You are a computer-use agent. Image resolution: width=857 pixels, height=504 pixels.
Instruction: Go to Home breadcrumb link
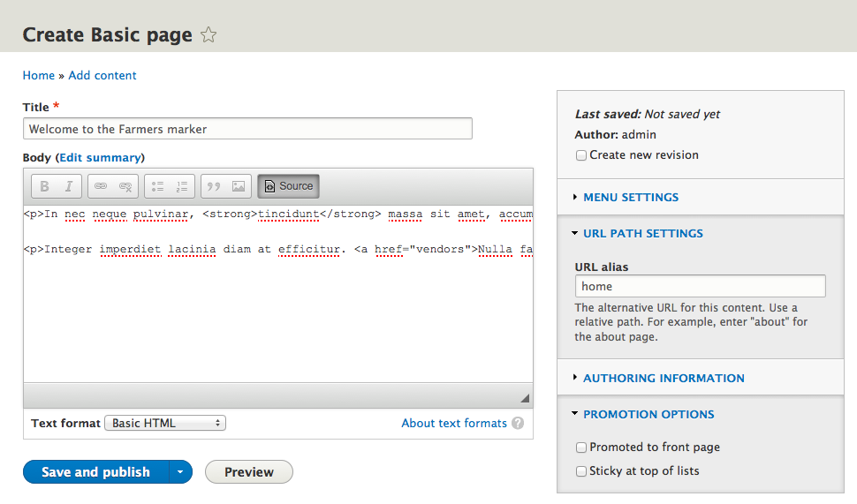[39, 75]
